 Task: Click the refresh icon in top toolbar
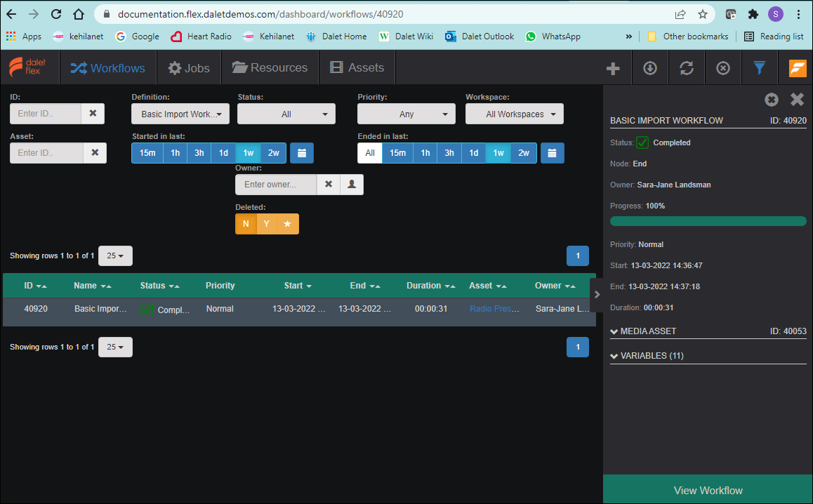pyautogui.click(x=687, y=68)
